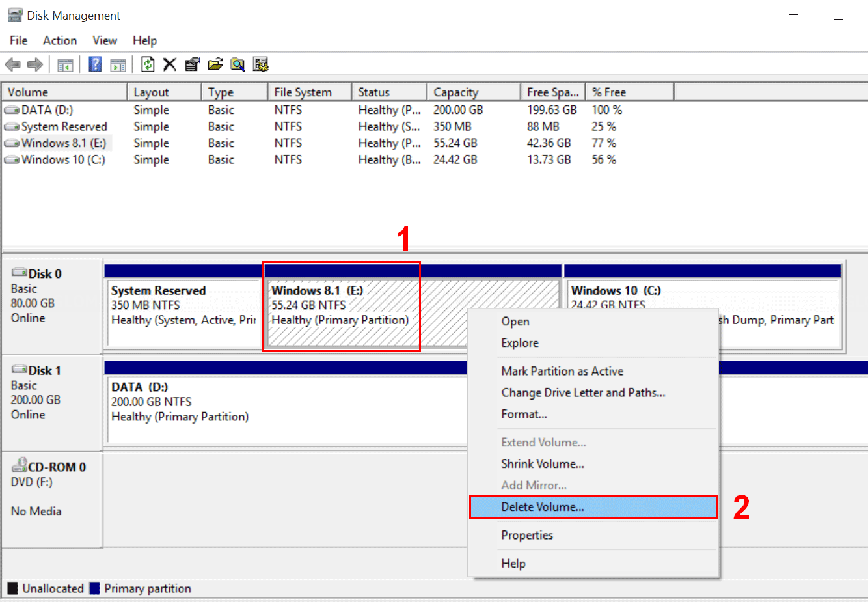Click the DATA (D:) drive icon in volume list
The image size is (868, 602).
12,110
